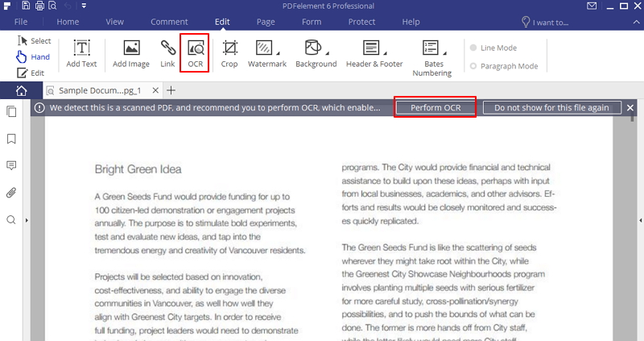Click the Perform OCR button

click(x=436, y=108)
